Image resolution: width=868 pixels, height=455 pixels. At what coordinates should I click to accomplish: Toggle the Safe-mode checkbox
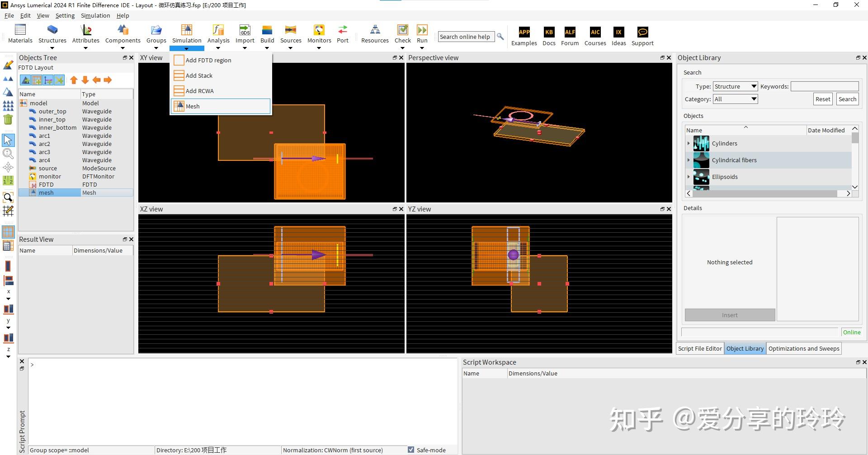point(411,450)
